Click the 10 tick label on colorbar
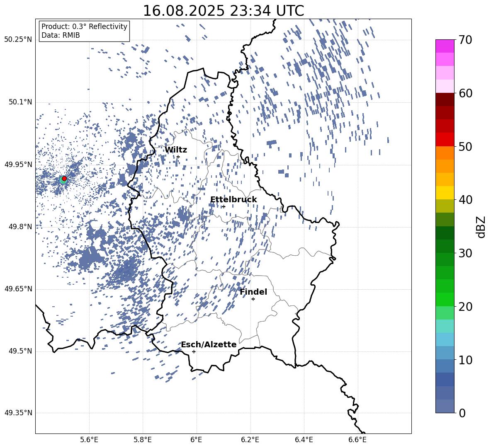The width and height of the screenshot is (491, 448). pos(465,360)
